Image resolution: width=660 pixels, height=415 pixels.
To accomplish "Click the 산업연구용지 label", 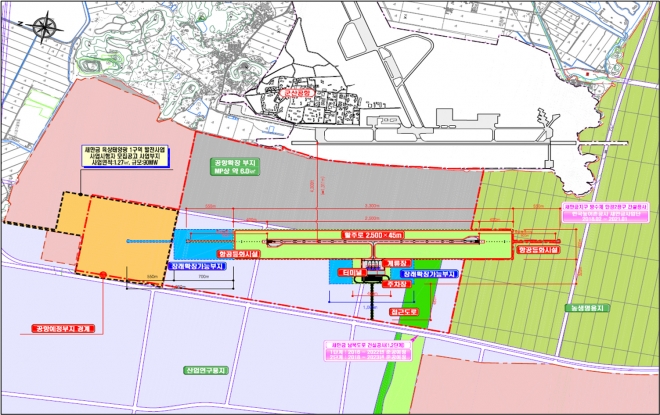I will 206,370.
